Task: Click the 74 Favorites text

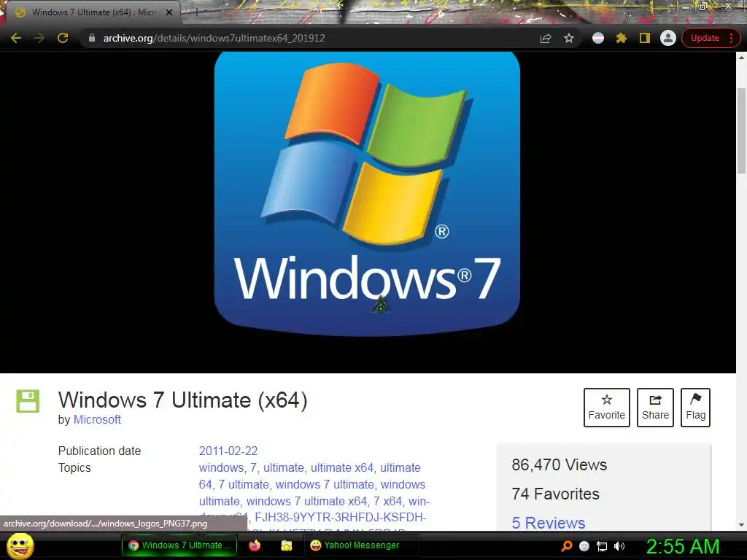Action: [555, 494]
